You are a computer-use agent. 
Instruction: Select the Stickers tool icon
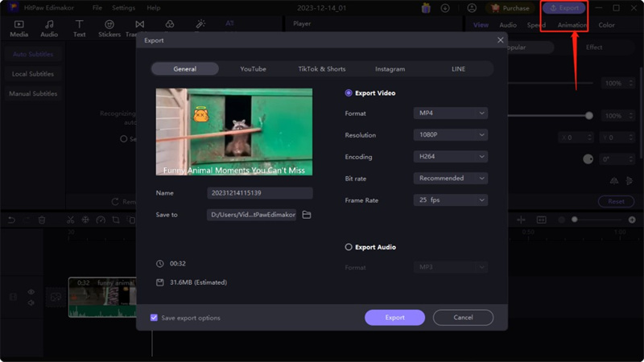109,29
